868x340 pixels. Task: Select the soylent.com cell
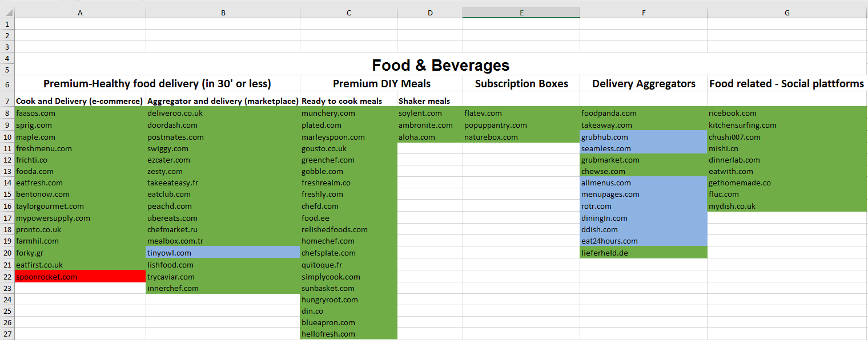point(430,113)
